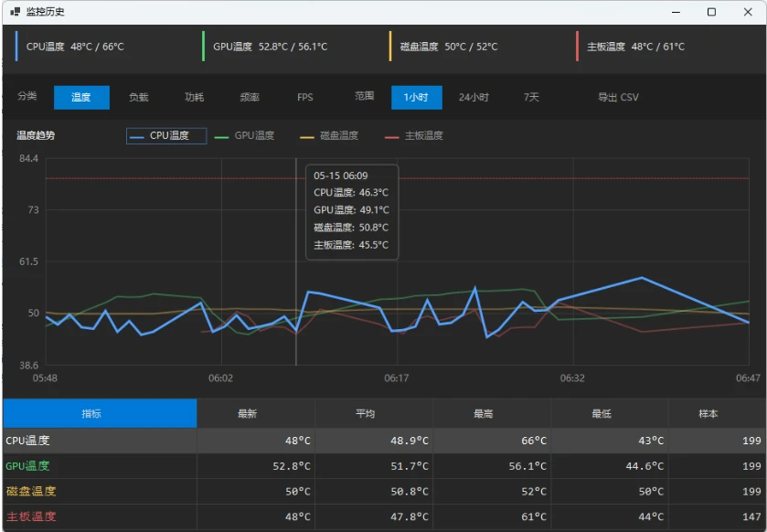This screenshot has width=767, height=532.
Task: Click the 监控历史 app icon in title bar
Action: (16, 12)
